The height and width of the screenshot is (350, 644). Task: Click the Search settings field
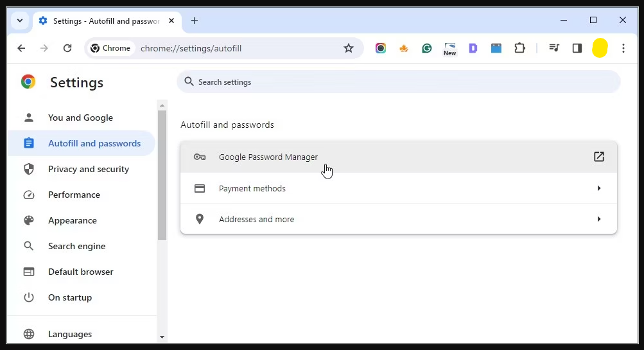(398, 82)
